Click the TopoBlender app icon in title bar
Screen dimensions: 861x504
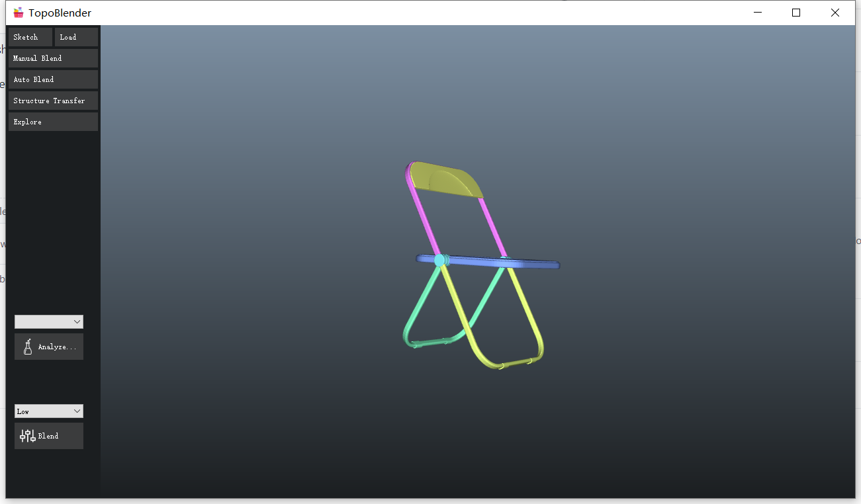pos(19,13)
